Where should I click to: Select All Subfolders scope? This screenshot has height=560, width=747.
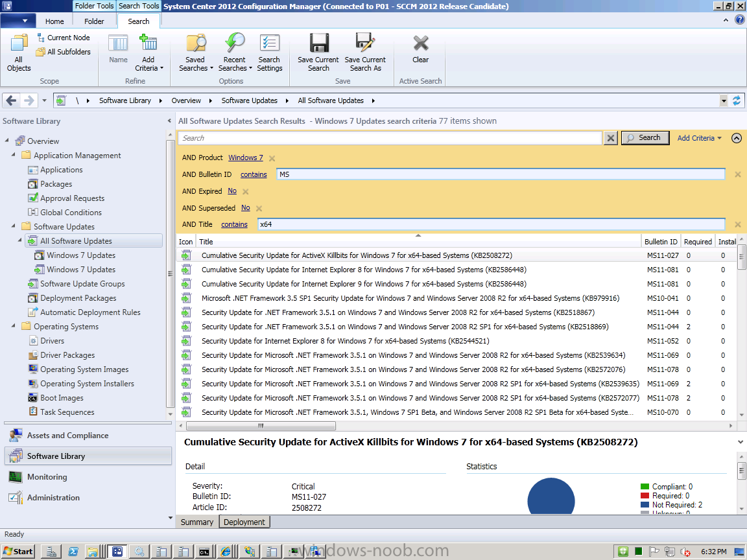[x=64, y=51]
